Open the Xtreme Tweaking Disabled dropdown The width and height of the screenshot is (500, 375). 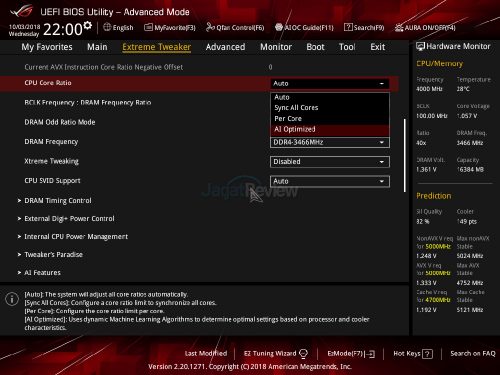pyautogui.click(x=330, y=162)
